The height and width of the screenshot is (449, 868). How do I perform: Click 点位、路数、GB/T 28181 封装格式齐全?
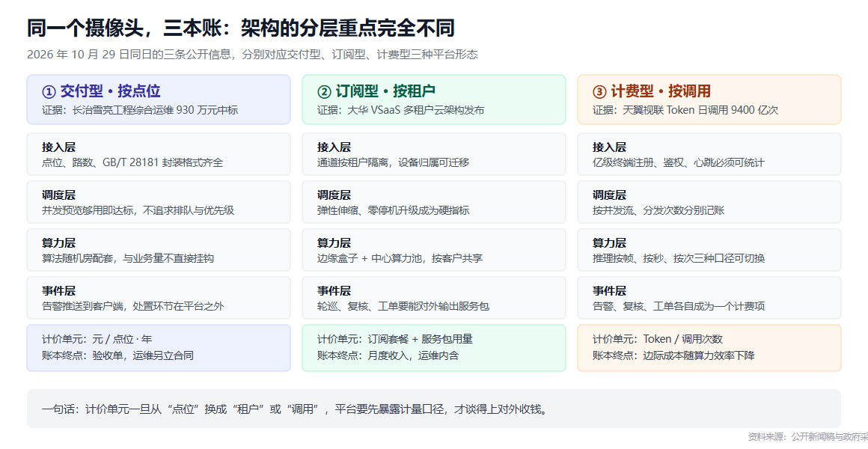click(132, 163)
